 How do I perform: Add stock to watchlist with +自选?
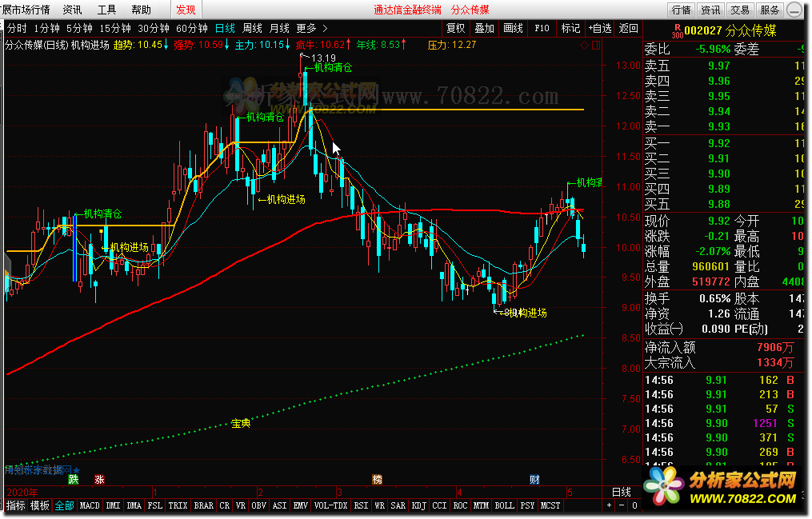point(600,28)
